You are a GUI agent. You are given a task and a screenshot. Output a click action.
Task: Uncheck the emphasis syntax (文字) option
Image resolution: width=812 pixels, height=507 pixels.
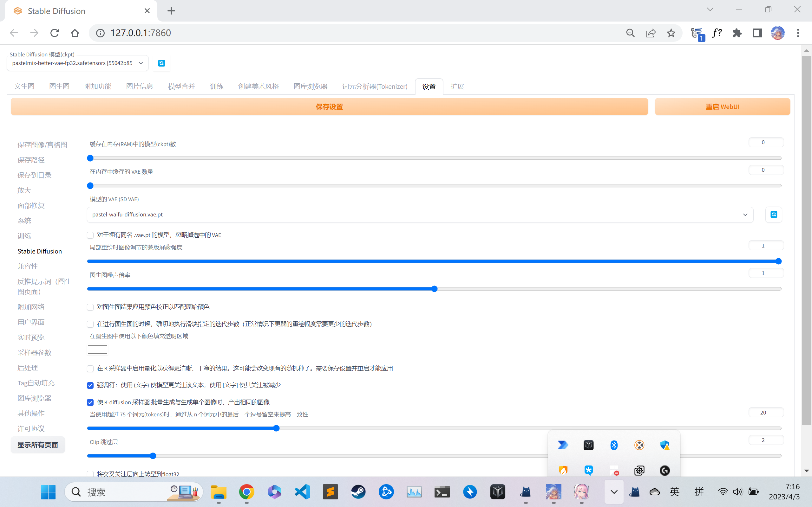click(x=90, y=385)
